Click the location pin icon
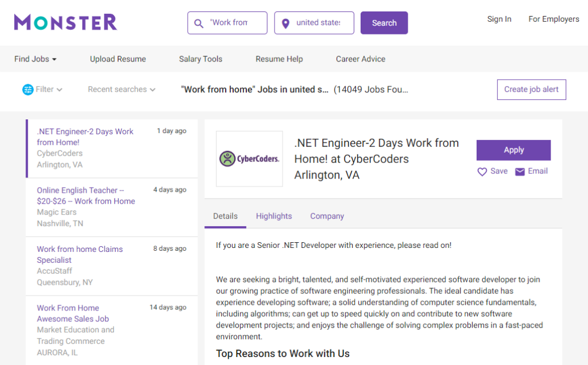Viewport: 588px width, 365px height. click(285, 23)
